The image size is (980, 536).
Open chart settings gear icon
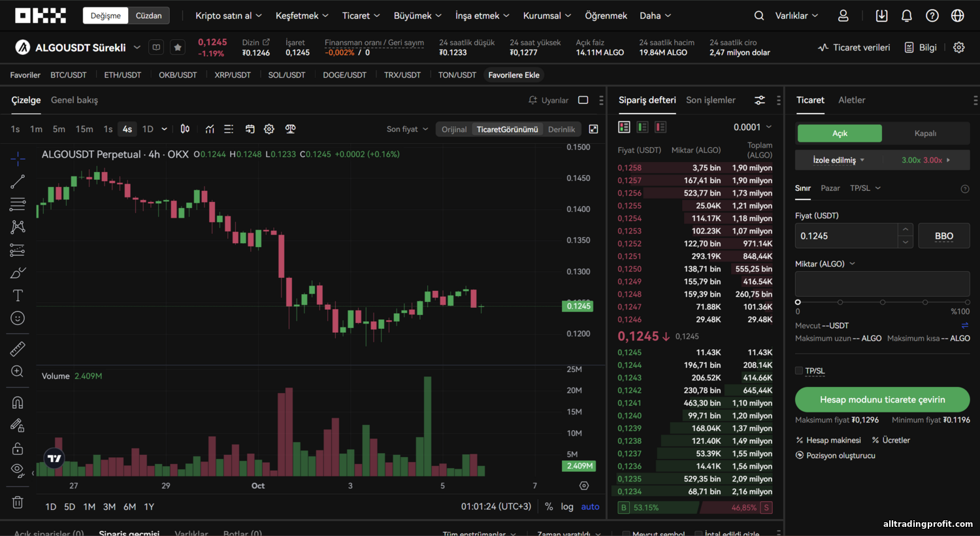[x=269, y=129]
